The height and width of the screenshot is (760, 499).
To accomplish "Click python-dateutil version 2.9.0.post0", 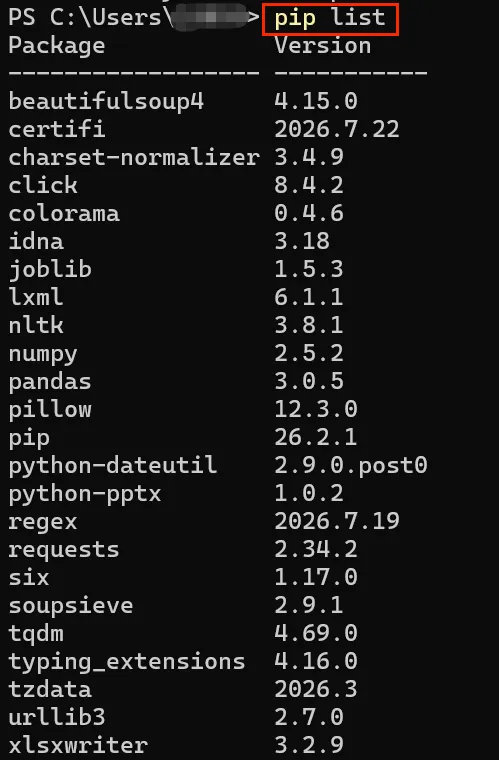I will tap(351, 466).
